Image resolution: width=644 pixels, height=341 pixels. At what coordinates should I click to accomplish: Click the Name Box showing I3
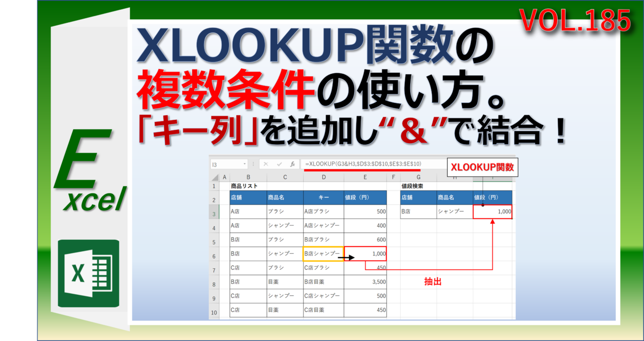[x=229, y=164]
